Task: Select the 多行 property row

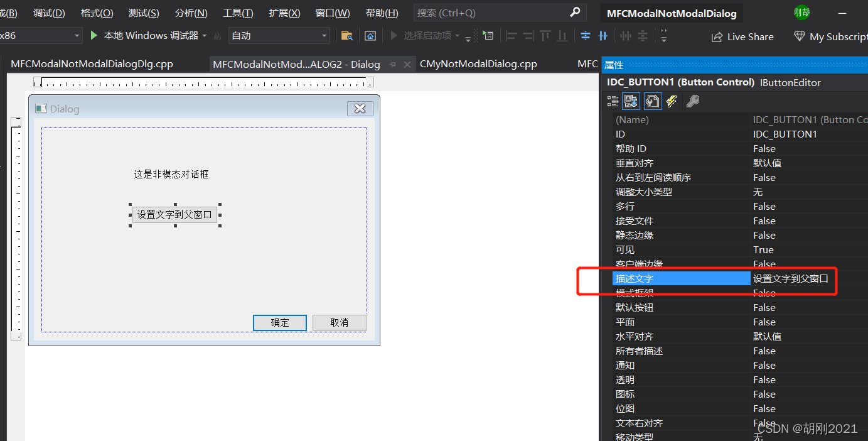Action: pyautogui.click(x=740, y=206)
